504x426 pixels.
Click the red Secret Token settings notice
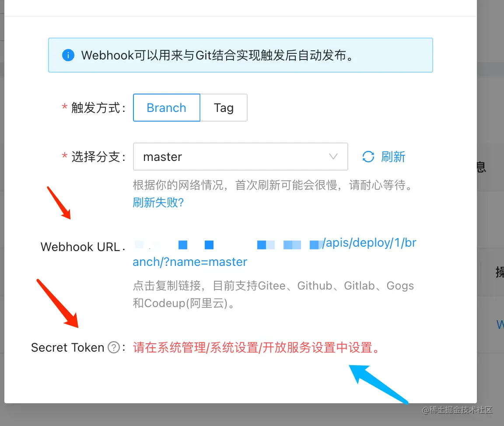pos(256,347)
